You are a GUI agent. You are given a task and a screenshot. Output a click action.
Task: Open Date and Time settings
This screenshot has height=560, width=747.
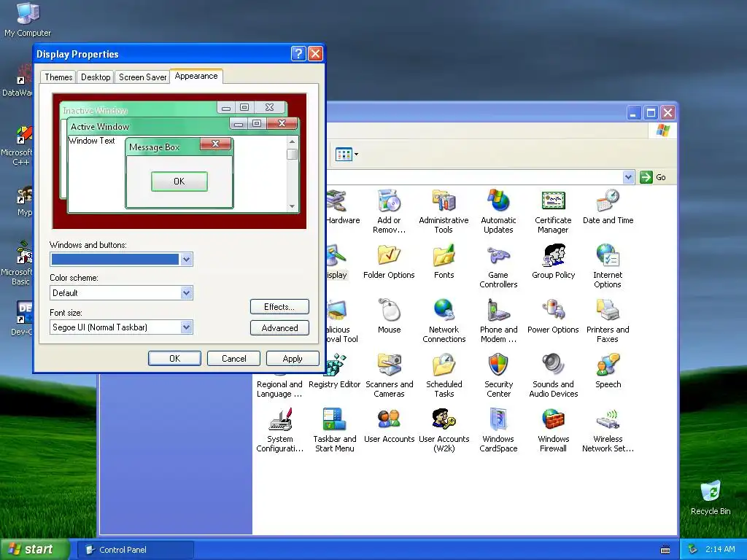(x=608, y=208)
